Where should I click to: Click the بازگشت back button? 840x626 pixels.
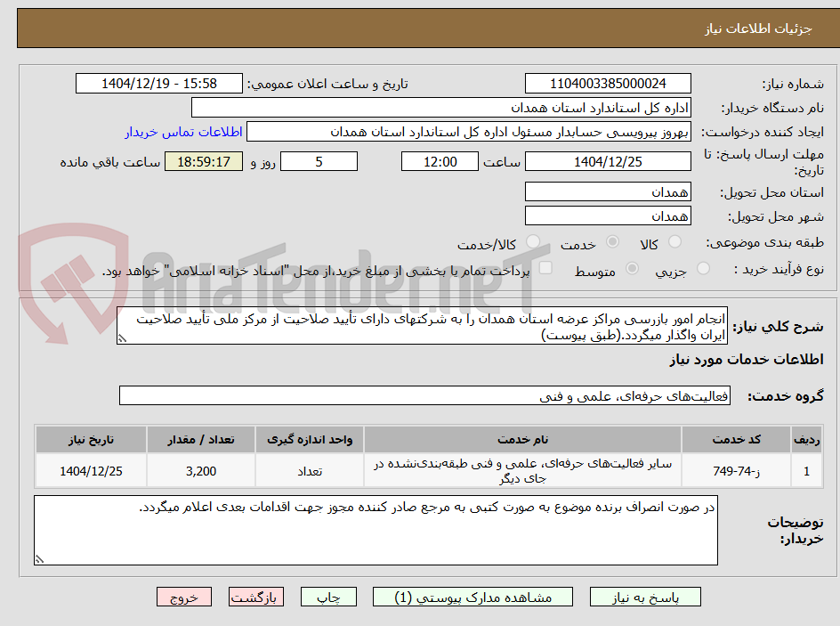(256, 597)
